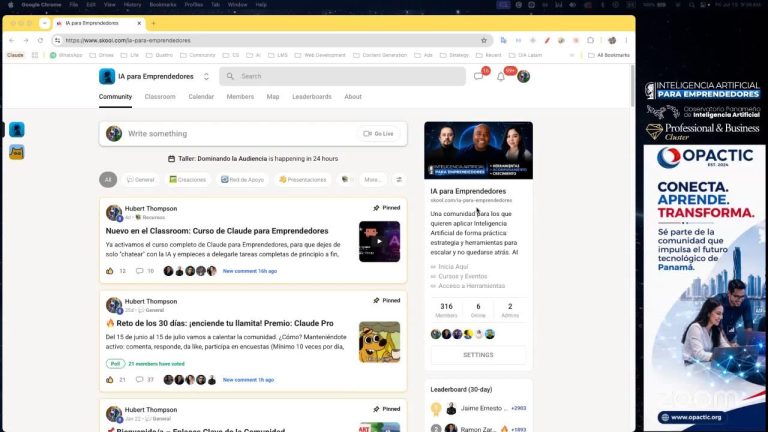The image size is (768, 432).
Task: Select the blue group icon in left sidebar
Action: [x=17, y=130]
